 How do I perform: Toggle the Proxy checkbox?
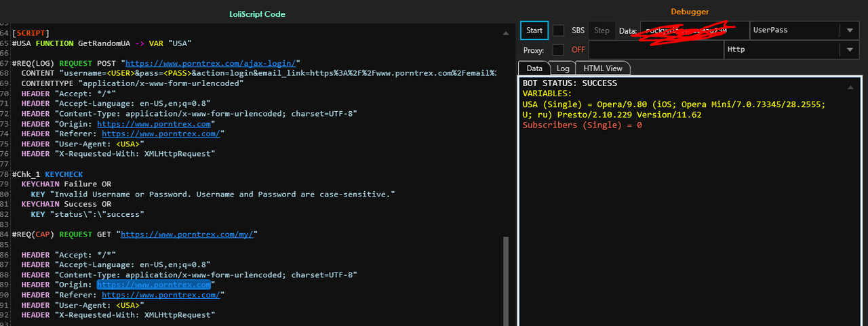(x=558, y=49)
